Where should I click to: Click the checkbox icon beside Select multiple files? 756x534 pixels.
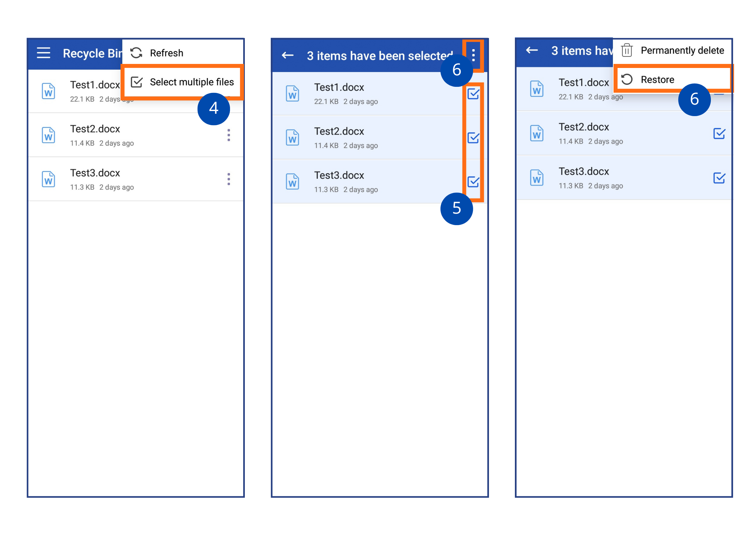(x=137, y=82)
